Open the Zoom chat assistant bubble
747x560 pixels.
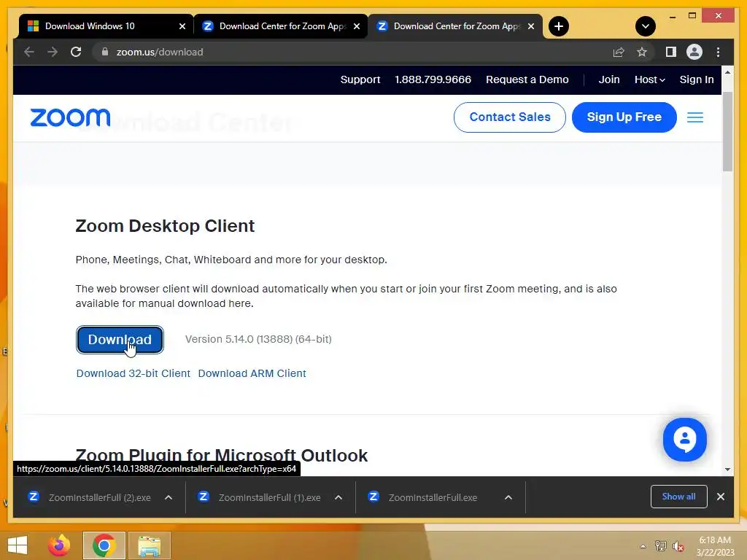pos(684,440)
